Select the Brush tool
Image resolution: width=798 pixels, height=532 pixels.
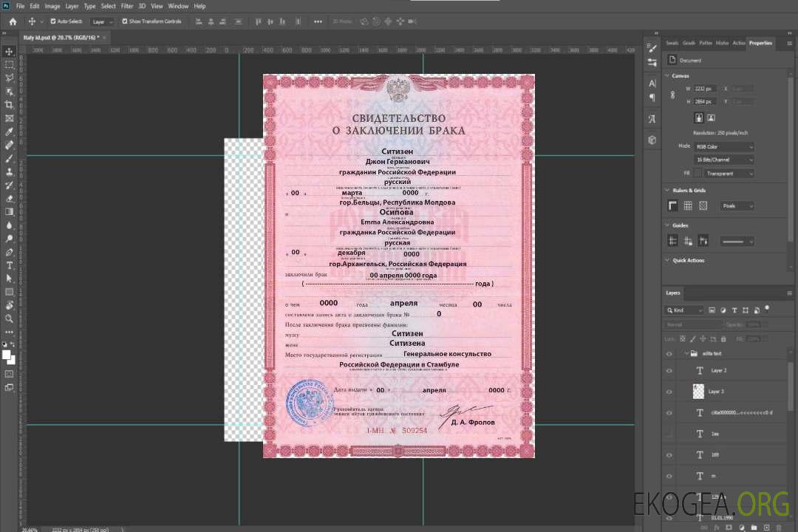point(9,158)
